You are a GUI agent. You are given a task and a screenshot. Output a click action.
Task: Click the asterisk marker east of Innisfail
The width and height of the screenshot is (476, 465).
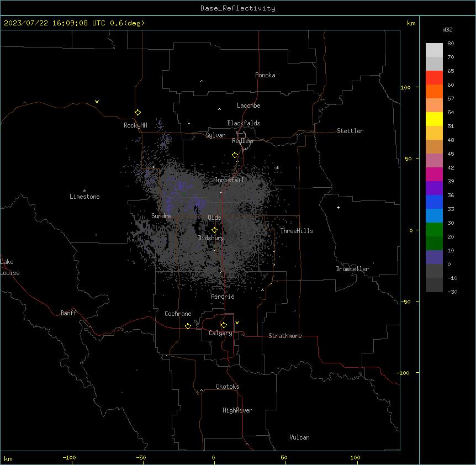pyautogui.click(x=277, y=168)
